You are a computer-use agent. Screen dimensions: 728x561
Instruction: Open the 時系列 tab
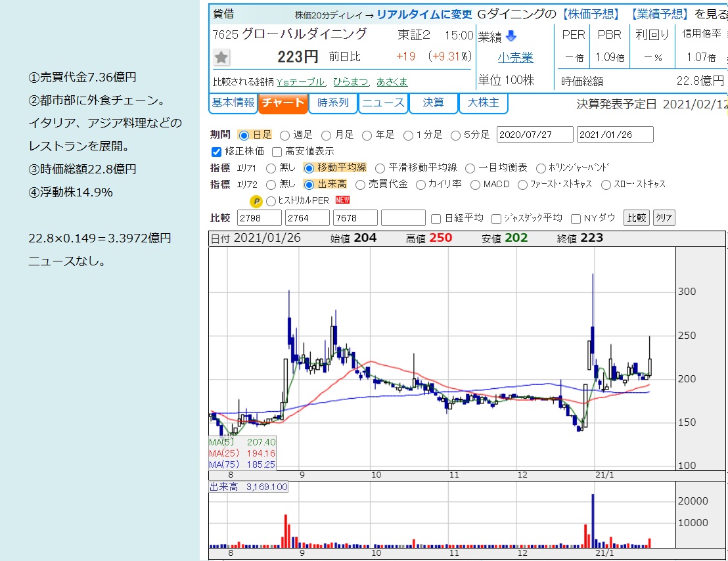[x=333, y=103]
